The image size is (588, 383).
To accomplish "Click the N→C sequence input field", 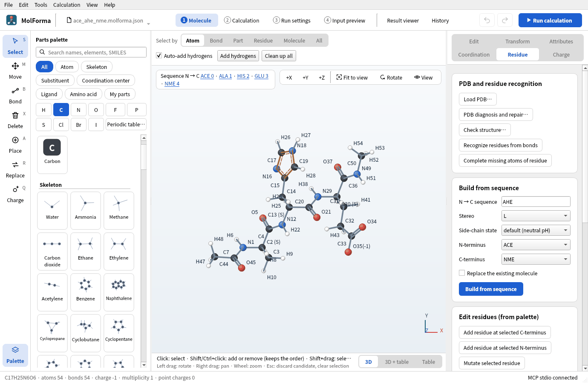I will (536, 202).
